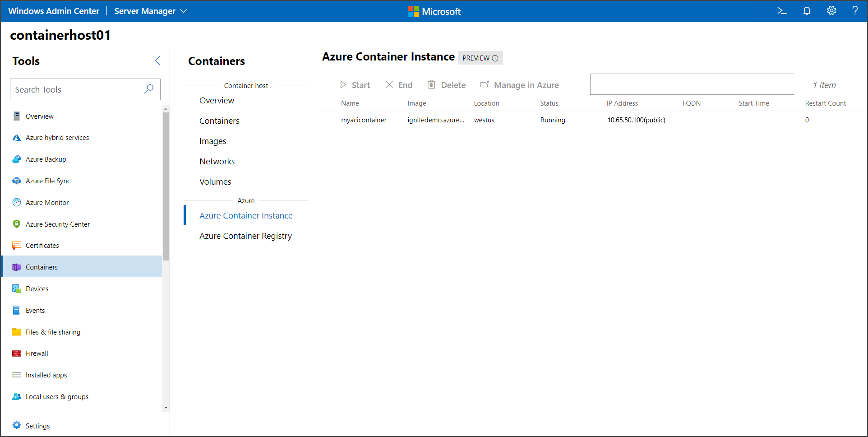Click the notifications bell icon
Viewport: 868px width, 437px height.
(x=807, y=11)
